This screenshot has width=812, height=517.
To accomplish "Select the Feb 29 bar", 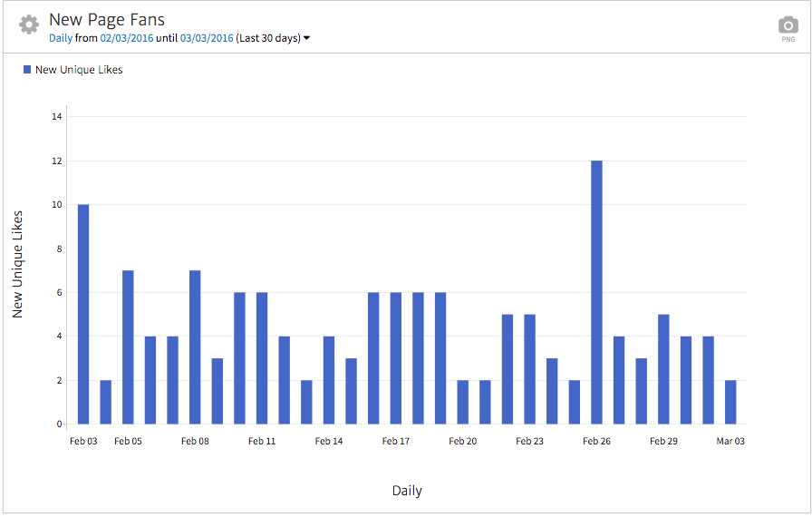I will 663,369.
